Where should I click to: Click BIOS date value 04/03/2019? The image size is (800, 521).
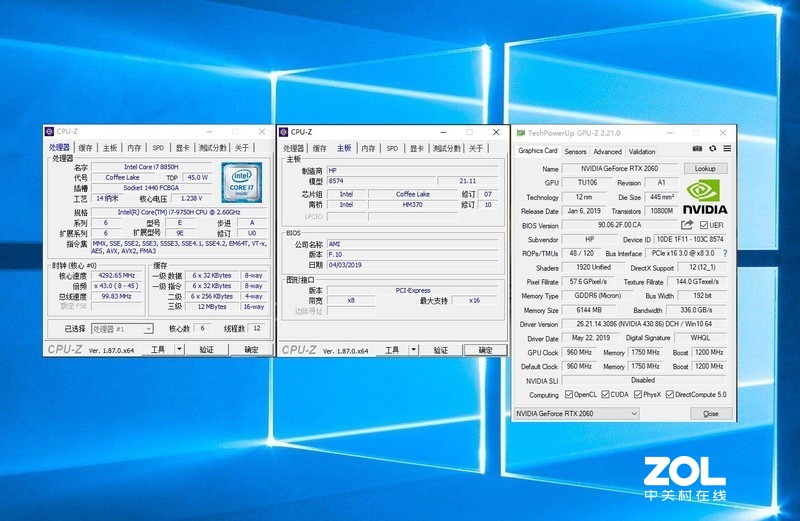point(412,265)
